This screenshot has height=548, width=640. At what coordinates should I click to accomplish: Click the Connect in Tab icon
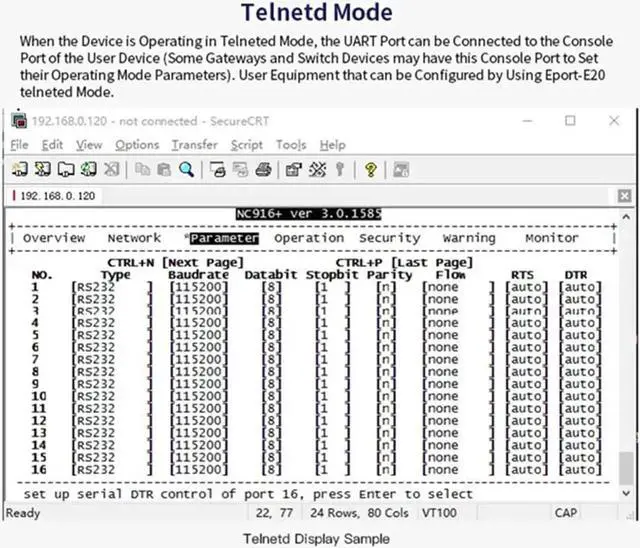66,170
